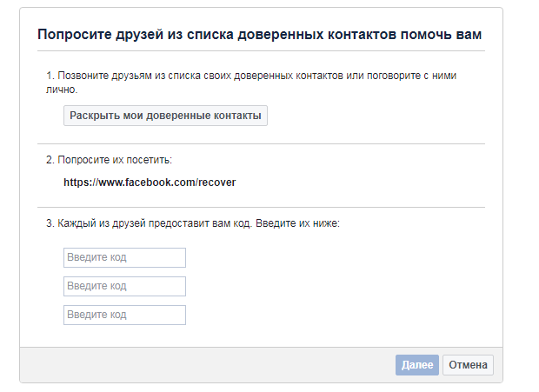Click the word 'лично.' in step 1
Image resolution: width=539 pixels, height=392 pixels.
[61, 90]
